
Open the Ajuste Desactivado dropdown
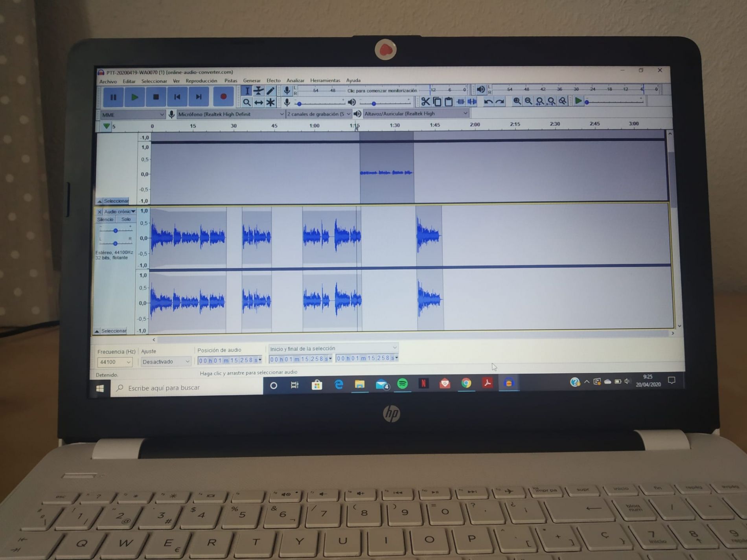166,362
